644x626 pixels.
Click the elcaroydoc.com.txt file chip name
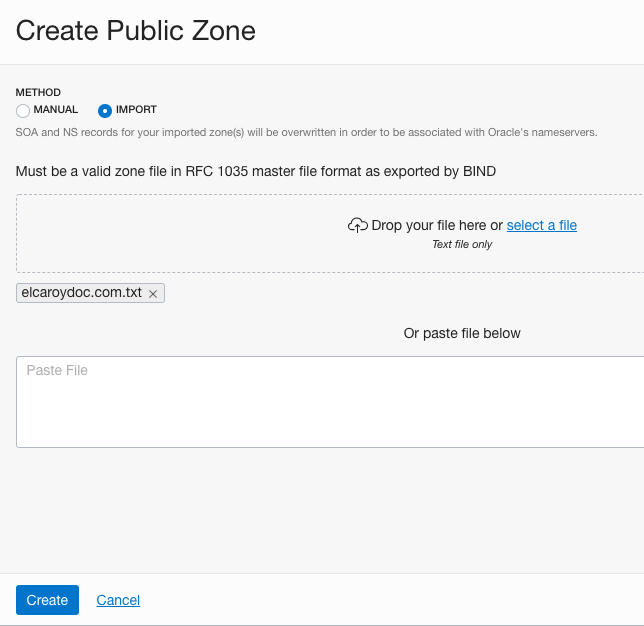[82, 293]
